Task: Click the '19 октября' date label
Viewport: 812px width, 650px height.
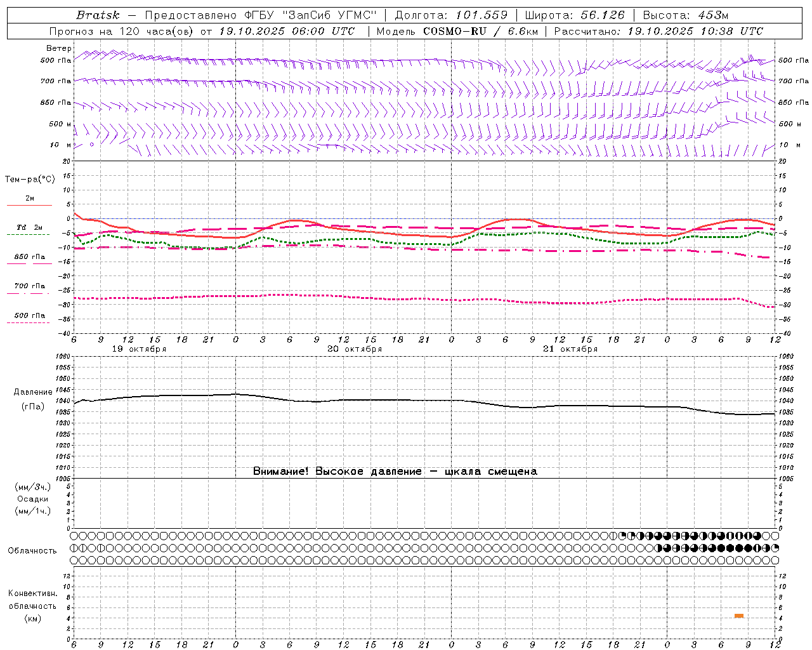Action: 140,349
